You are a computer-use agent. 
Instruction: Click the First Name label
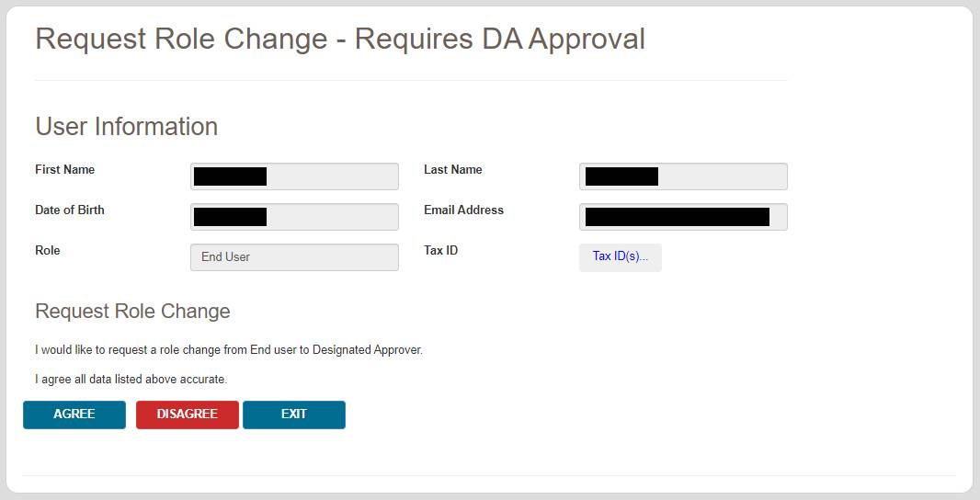[64, 170]
